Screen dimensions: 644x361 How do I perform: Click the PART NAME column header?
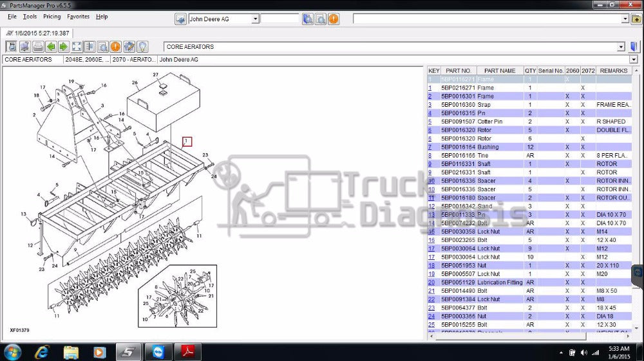(500, 71)
